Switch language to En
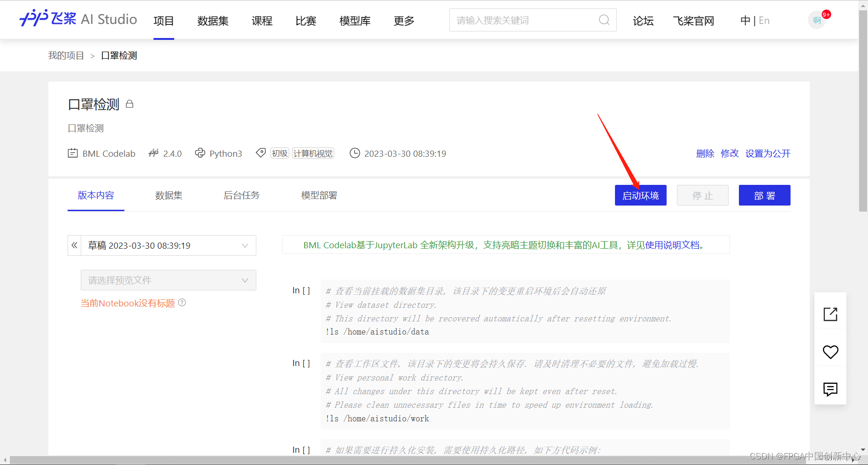868x465 pixels. click(764, 21)
